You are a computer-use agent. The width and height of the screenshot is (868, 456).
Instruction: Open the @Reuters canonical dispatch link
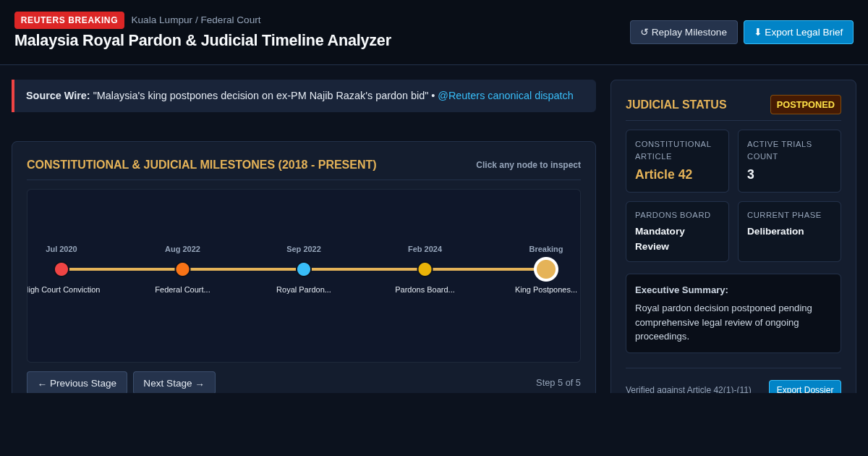(x=506, y=96)
